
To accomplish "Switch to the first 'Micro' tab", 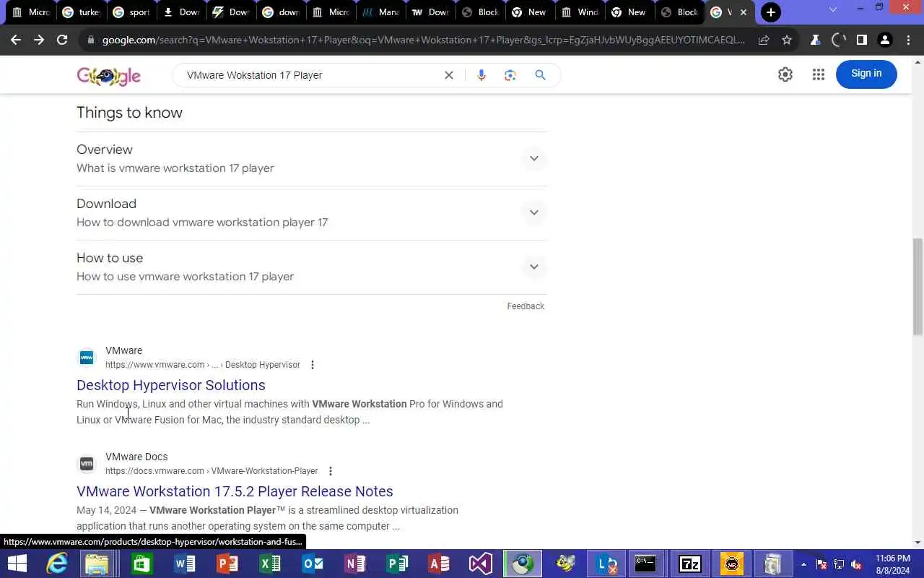I will (30, 12).
